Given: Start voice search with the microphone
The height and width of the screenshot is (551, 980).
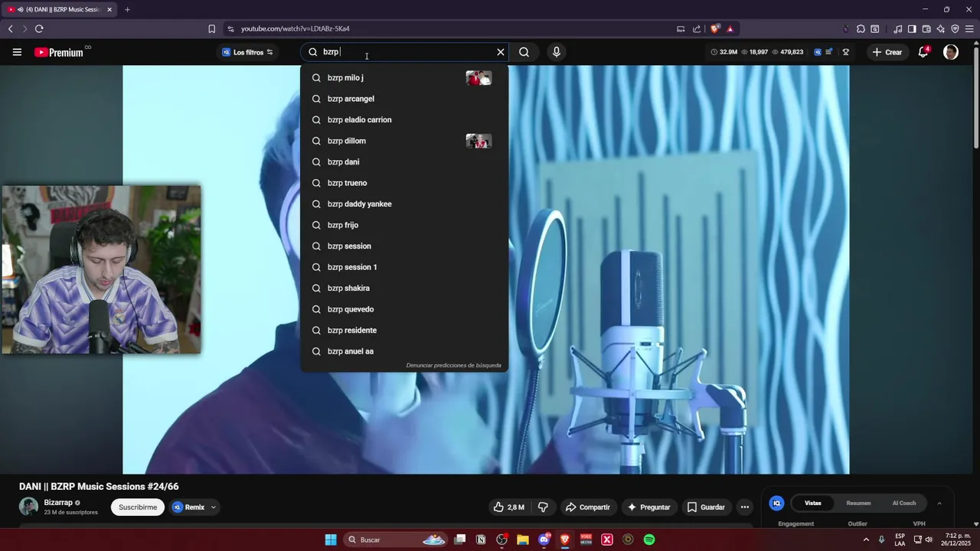Looking at the screenshot, I should coord(557,52).
